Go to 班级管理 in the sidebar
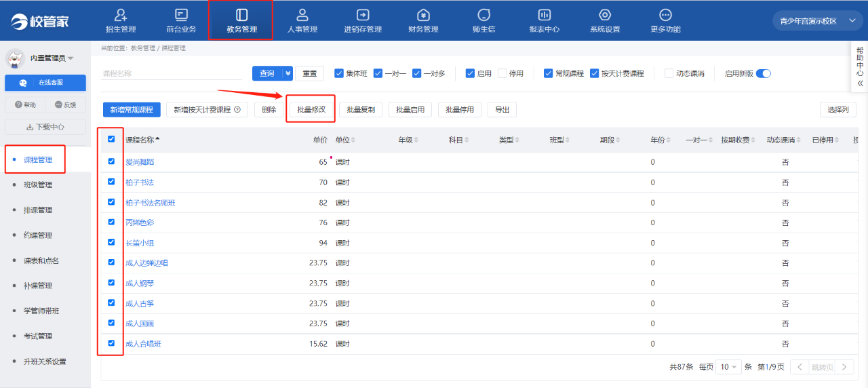The height and width of the screenshot is (388, 868). (x=38, y=185)
